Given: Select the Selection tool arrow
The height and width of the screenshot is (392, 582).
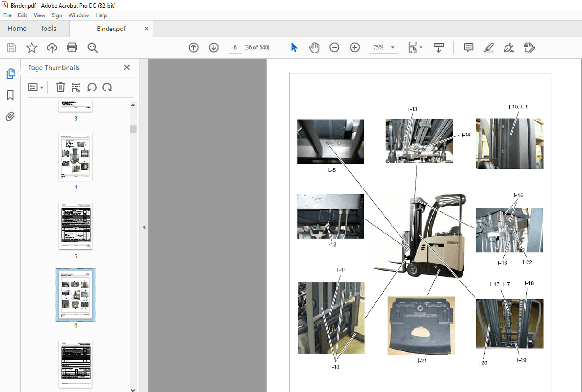Looking at the screenshot, I should coord(293,47).
